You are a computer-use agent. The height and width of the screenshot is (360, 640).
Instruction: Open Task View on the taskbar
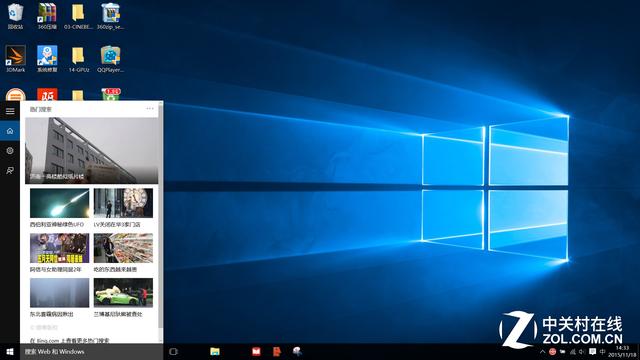[x=173, y=352]
